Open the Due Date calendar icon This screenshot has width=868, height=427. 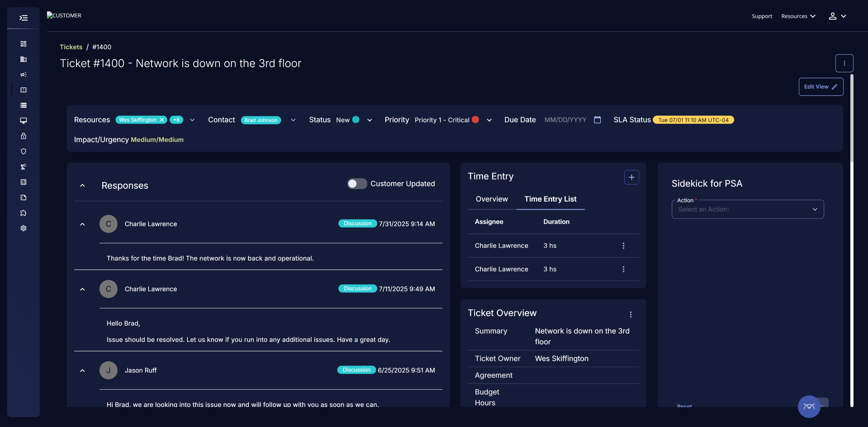(x=597, y=120)
